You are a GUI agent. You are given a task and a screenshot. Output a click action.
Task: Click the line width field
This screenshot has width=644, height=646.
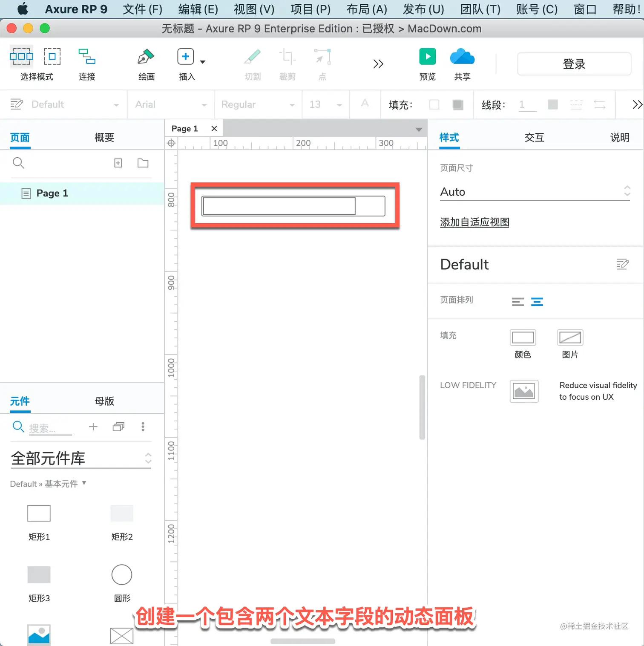tap(528, 105)
